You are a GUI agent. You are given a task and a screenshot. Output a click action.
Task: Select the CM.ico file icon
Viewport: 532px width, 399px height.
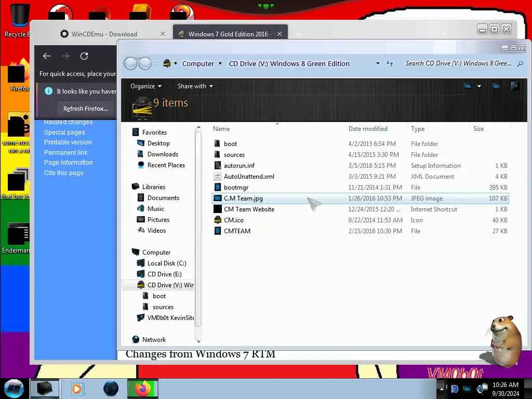[x=218, y=220]
